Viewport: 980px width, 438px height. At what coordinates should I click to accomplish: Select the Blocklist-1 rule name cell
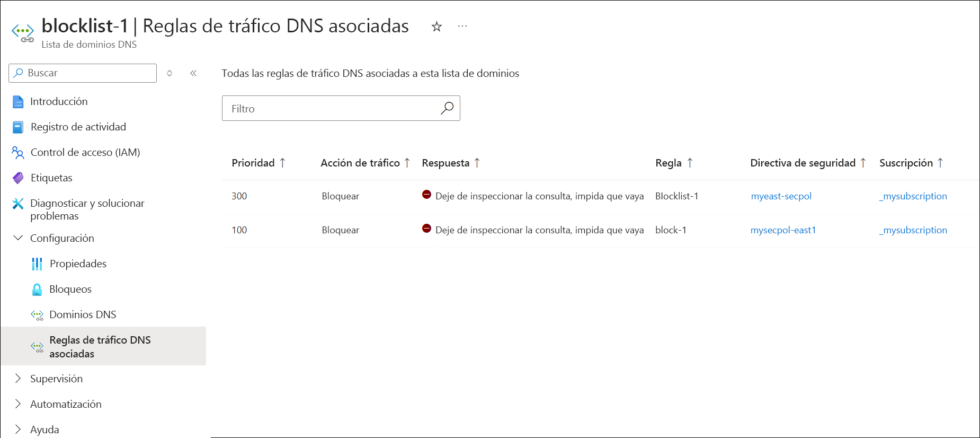tap(677, 196)
